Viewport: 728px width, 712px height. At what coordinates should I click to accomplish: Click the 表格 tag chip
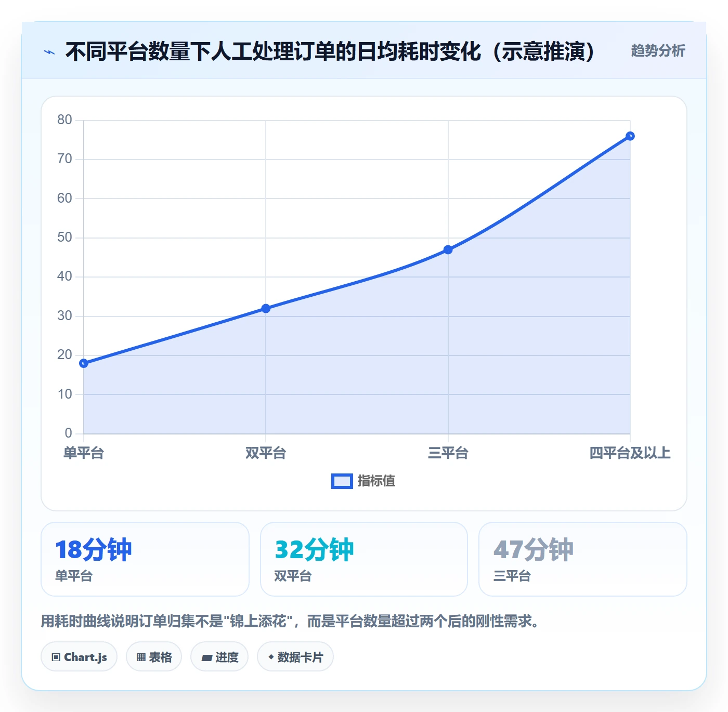[154, 657]
